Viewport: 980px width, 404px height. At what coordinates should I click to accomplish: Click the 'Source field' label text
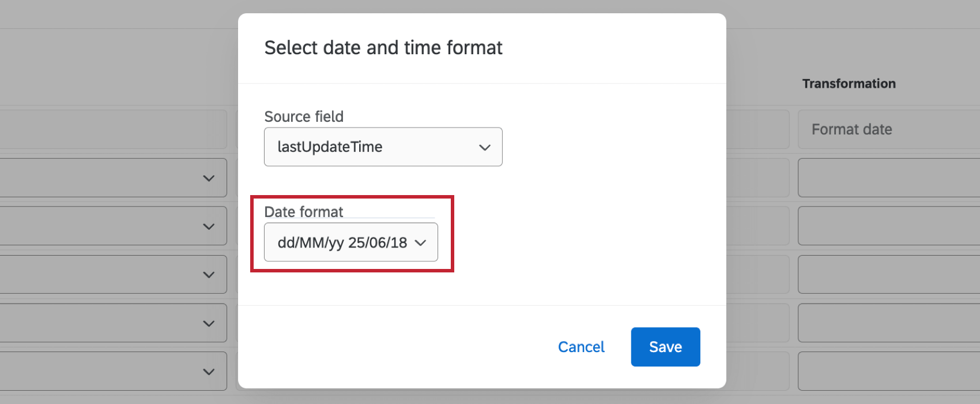(304, 117)
